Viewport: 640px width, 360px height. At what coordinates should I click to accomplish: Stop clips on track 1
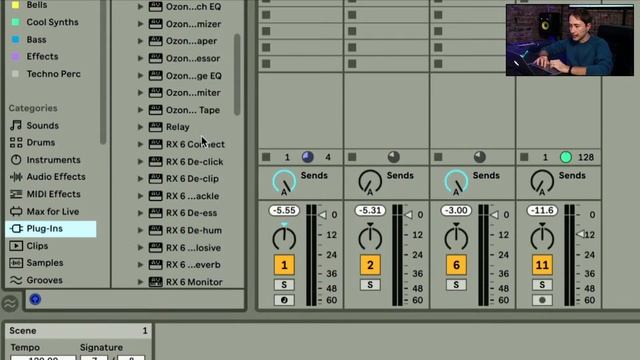266,157
